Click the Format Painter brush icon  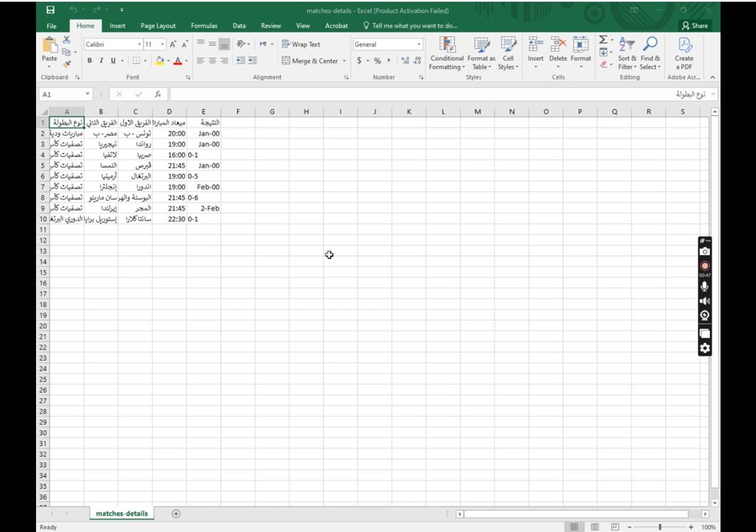(x=66, y=64)
